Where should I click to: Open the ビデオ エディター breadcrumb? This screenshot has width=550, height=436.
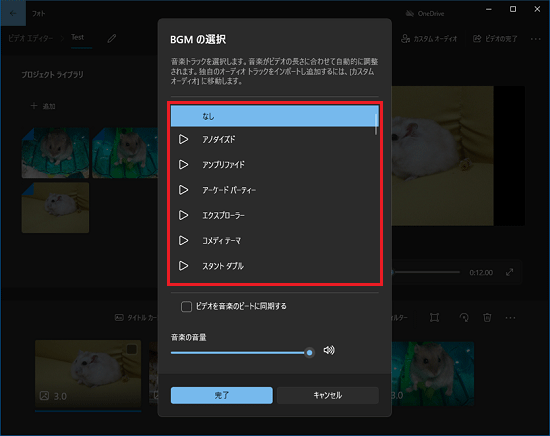(x=31, y=38)
